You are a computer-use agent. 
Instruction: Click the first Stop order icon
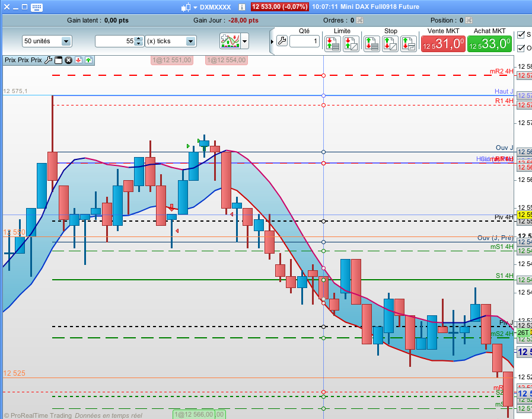pos(372,44)
